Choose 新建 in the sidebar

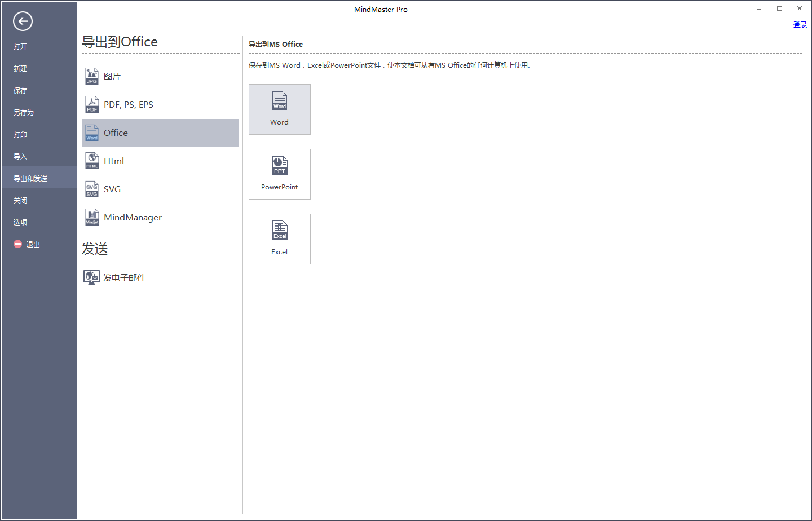click(x=20, y=69)
